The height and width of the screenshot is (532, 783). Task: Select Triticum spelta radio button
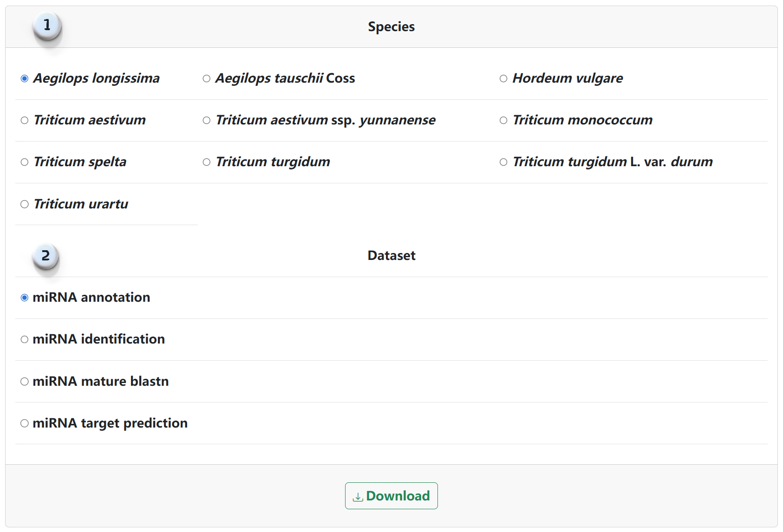click(25, 162)
